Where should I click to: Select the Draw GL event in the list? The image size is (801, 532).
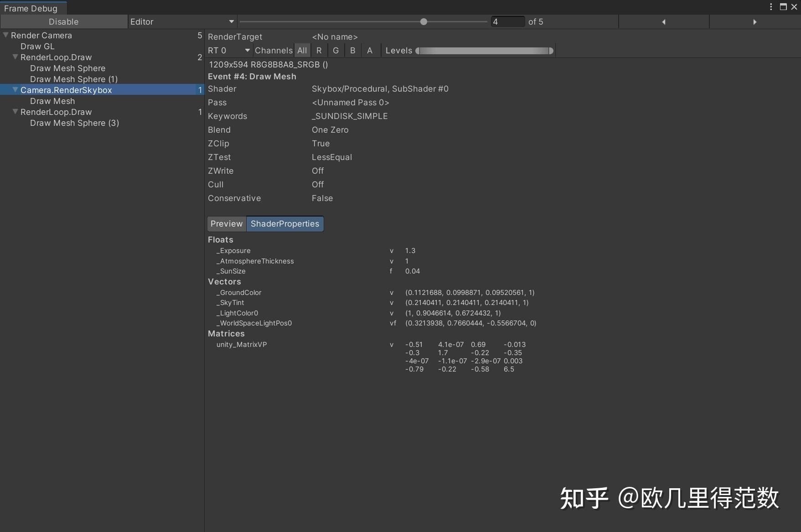click(37, 46)
